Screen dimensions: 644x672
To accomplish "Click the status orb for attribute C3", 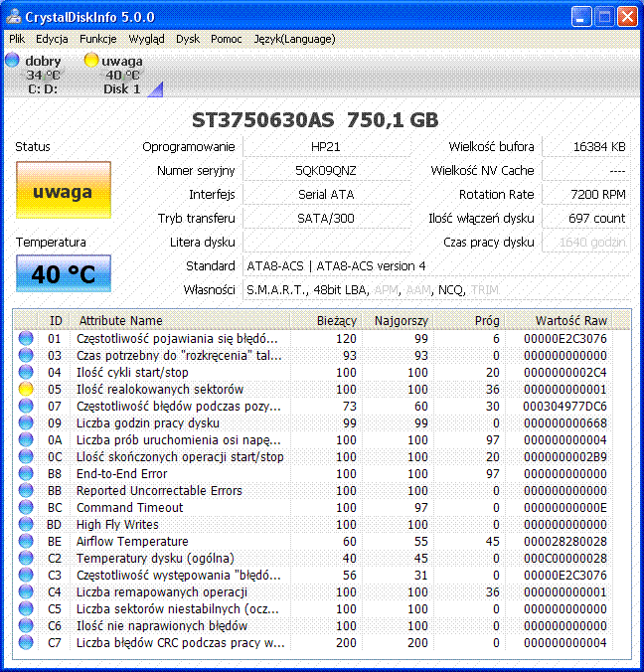I will pyautogui.click(x=26, y=576).
